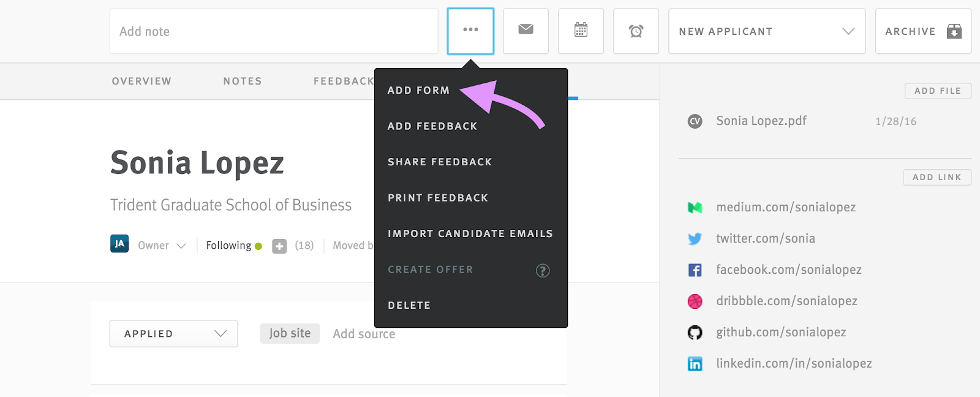Click the three-dots more actions button
This screenshot has height=397, width=980.
pos(470,31)
